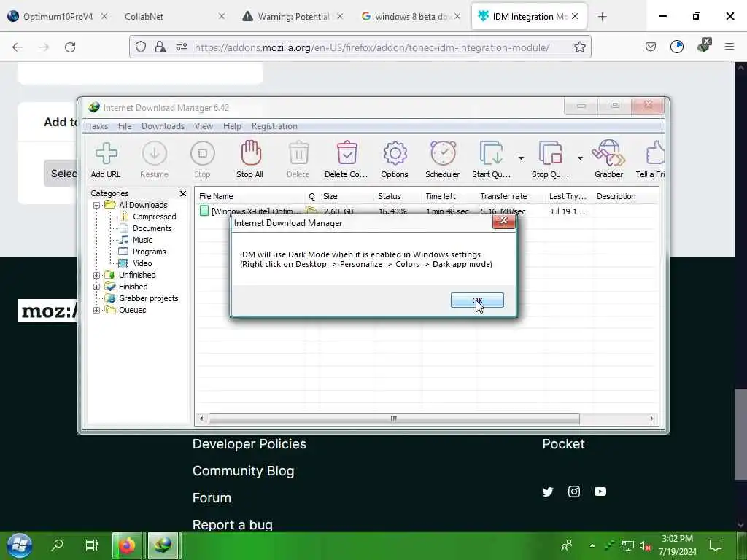Open Developer Policies footer link
Viewport: 747px width, 560px height.
coord(249,444)
